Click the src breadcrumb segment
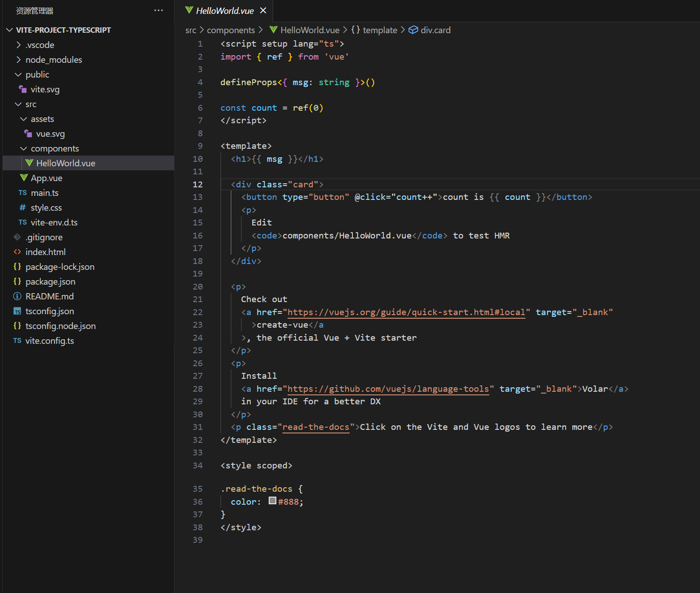 click(191, 30)
